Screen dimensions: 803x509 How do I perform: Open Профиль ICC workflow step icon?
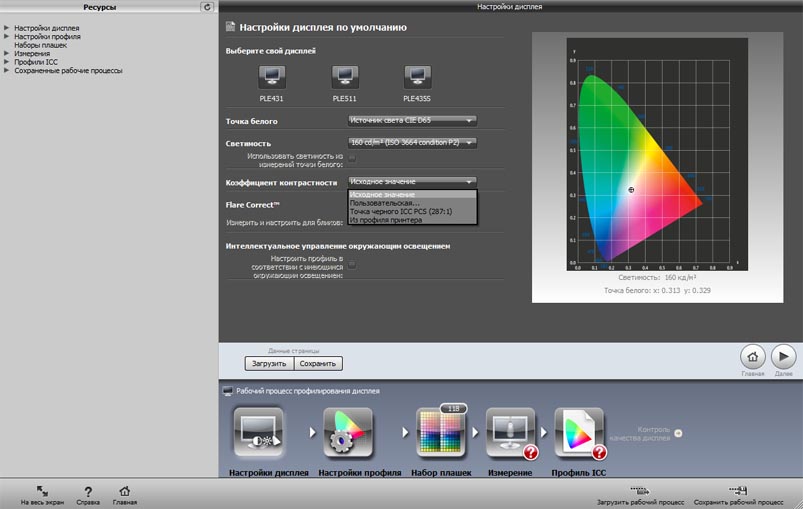(579, 434)
